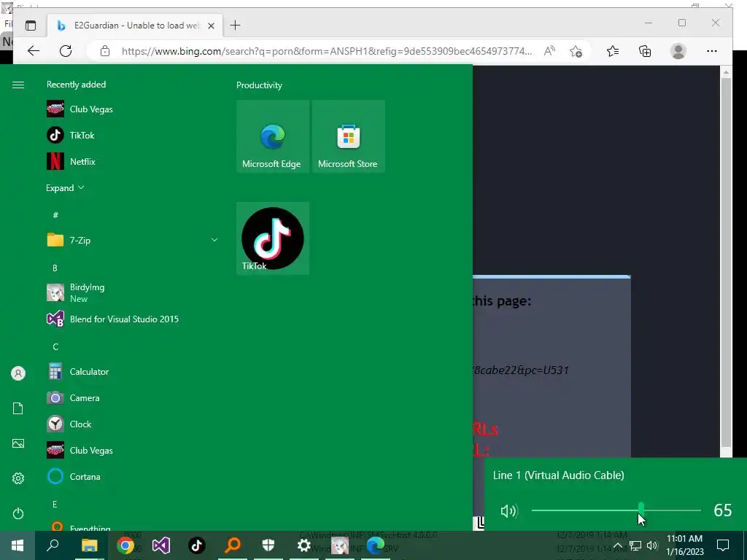Refresh the Edge page

pos(66,51)
